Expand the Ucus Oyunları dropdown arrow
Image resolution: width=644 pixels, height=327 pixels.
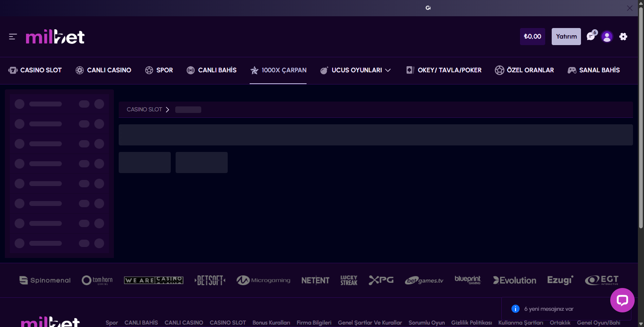388,70
